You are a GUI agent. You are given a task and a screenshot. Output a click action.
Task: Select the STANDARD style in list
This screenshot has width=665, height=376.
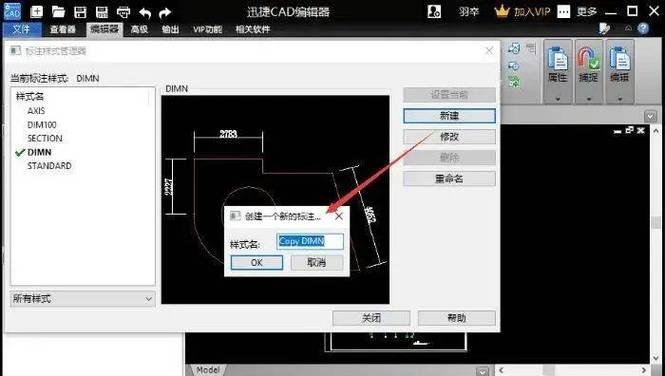coord(49,166)
